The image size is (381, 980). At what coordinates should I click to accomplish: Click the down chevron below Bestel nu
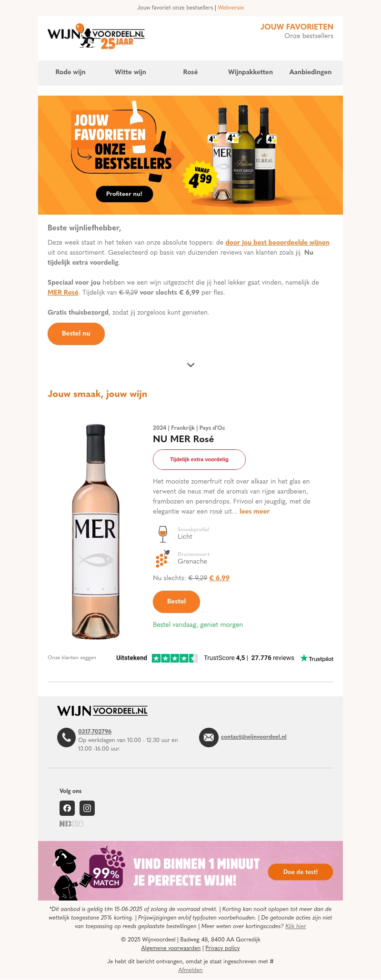point(190,365)
